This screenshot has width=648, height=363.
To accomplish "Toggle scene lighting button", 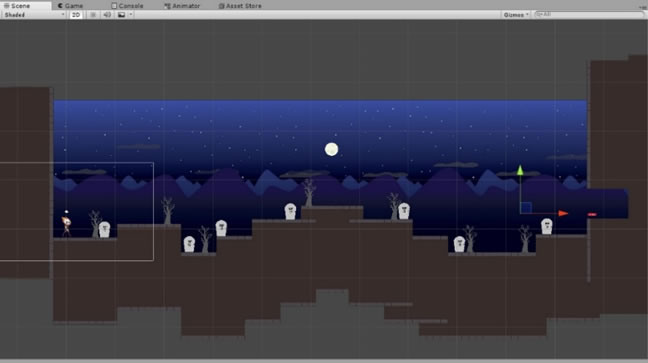I will (x=93, y=15).
